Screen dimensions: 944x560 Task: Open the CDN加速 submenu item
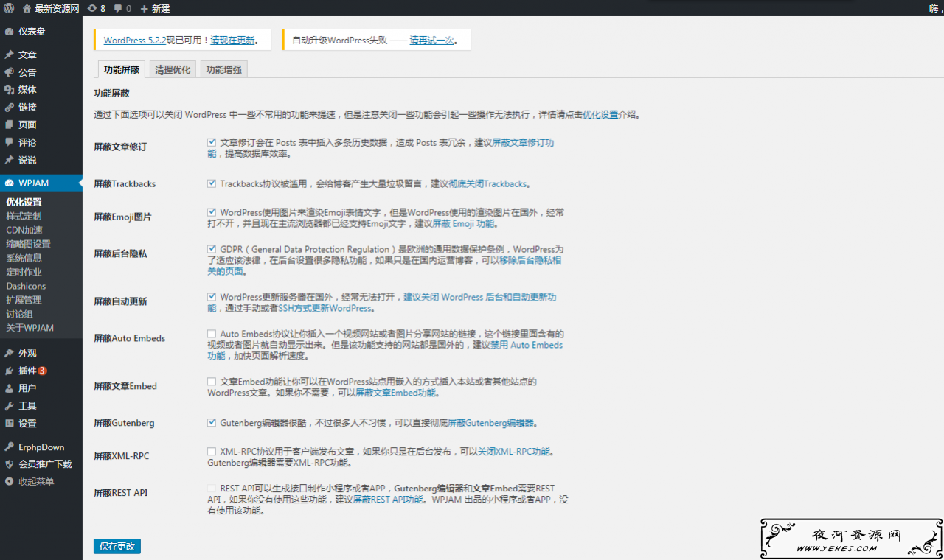(x=24, y=230)
